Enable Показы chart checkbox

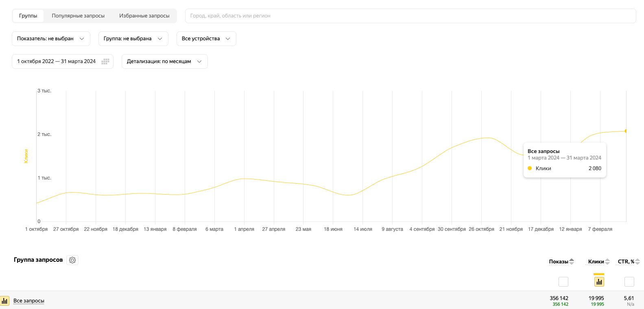coord(563,281)
